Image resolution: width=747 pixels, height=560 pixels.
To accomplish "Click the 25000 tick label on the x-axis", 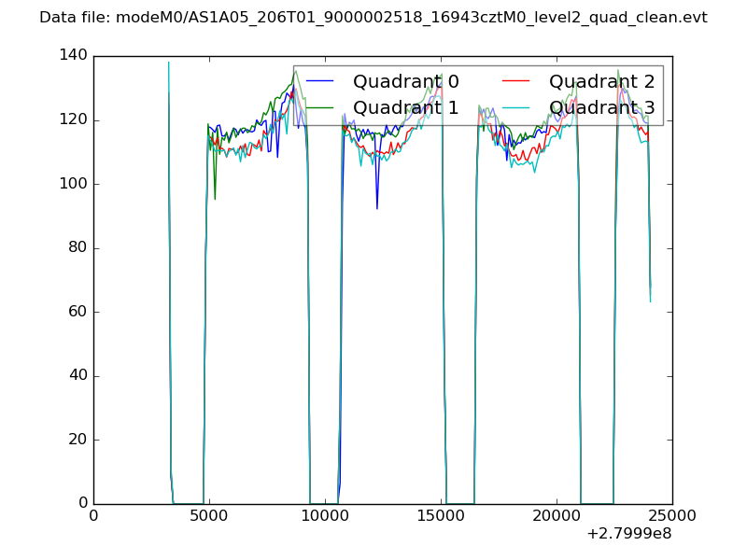I will tap(672, 516).
